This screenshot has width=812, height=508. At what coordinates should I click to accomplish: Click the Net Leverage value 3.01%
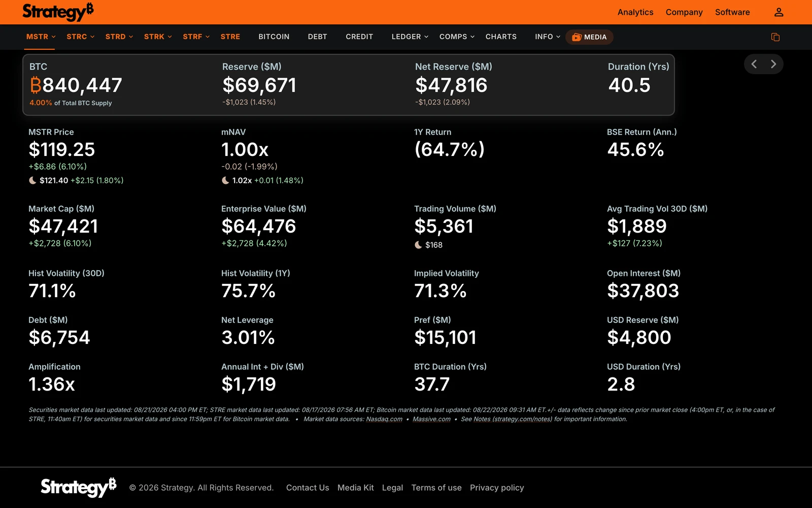[x=248, y=338]
